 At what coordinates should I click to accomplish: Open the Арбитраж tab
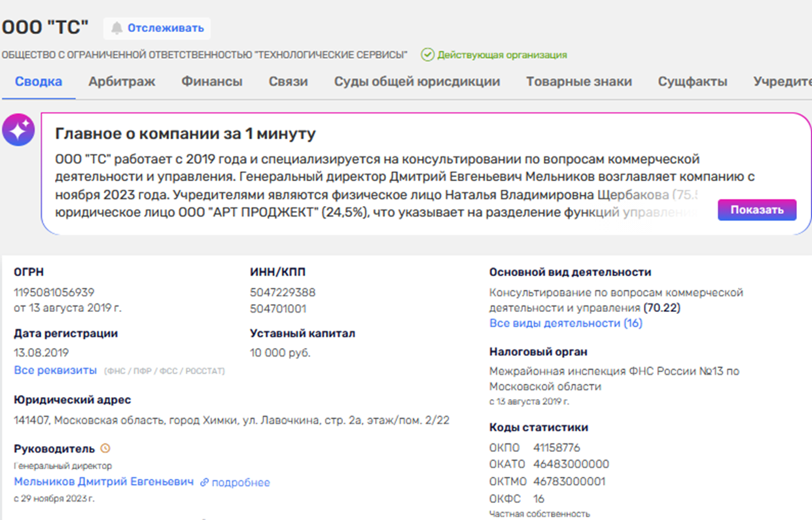[122, 81]
